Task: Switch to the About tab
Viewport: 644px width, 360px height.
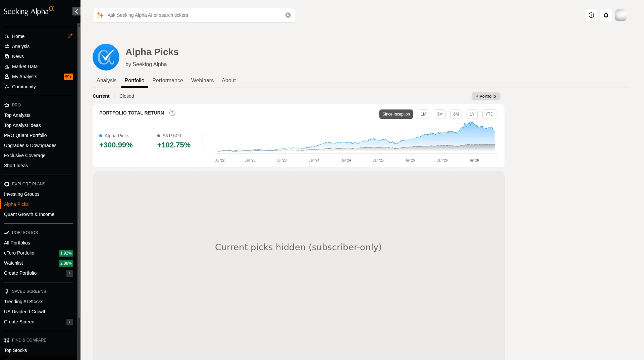Action: [x=229, y=81]
